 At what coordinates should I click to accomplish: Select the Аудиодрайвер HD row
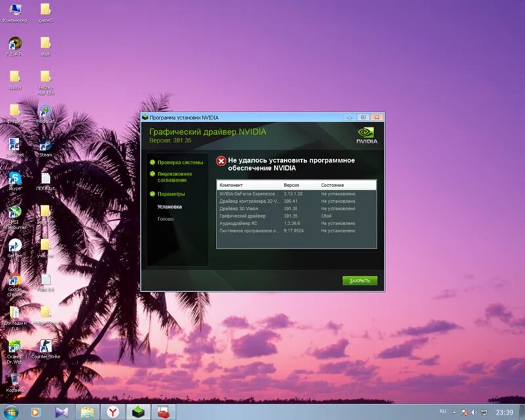point(297,223)
